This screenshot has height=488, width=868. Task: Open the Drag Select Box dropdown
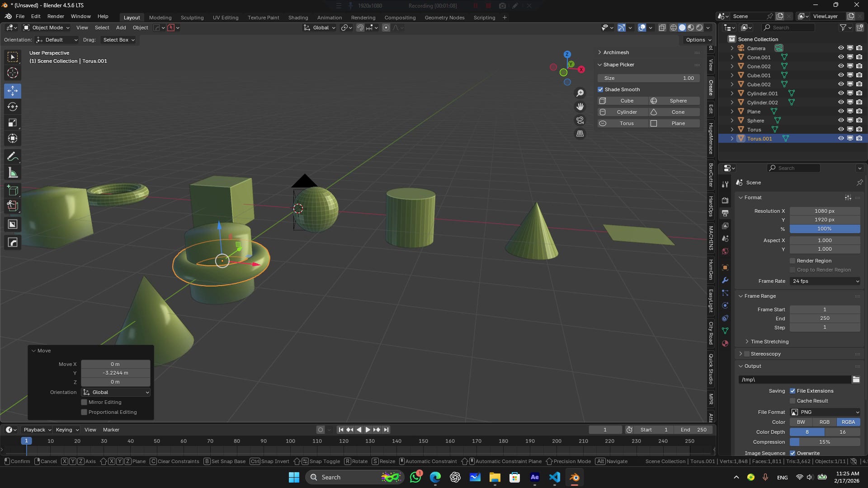118,40
